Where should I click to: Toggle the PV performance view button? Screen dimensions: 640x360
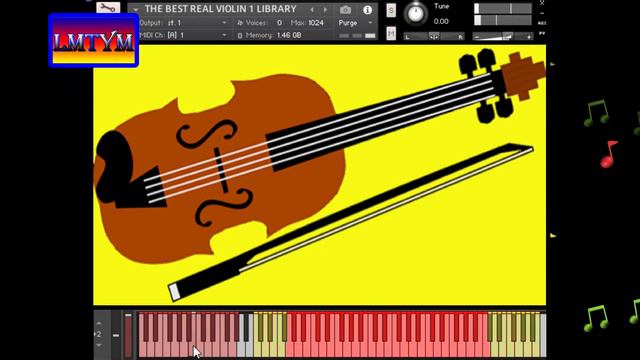[542, 33]
